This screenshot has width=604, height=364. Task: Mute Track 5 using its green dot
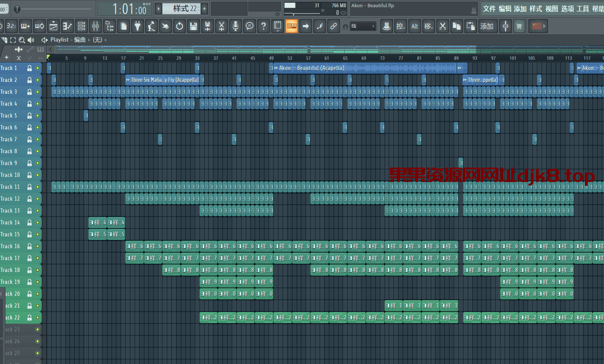(37, 115)
